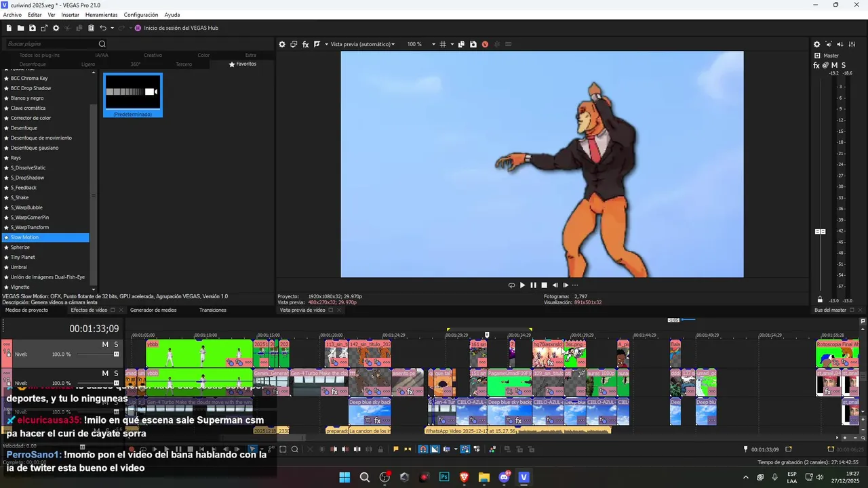Play the preview
This screenshot has width=868, height=488.
(x=522, y=285)
